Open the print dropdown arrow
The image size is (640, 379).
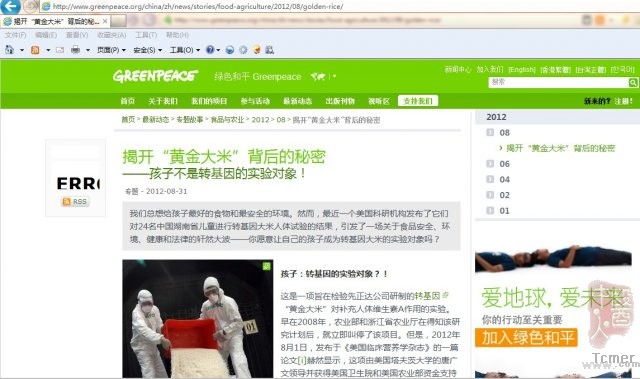tap(87, 50)
